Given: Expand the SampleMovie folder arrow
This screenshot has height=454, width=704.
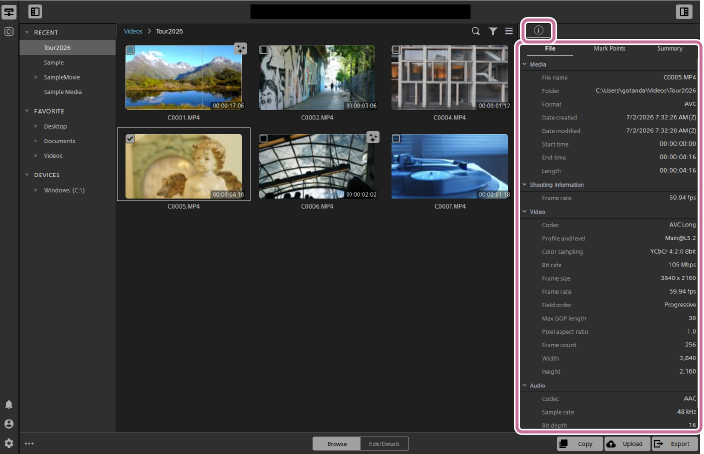Looking at the screenshot, I should (36, 77).
